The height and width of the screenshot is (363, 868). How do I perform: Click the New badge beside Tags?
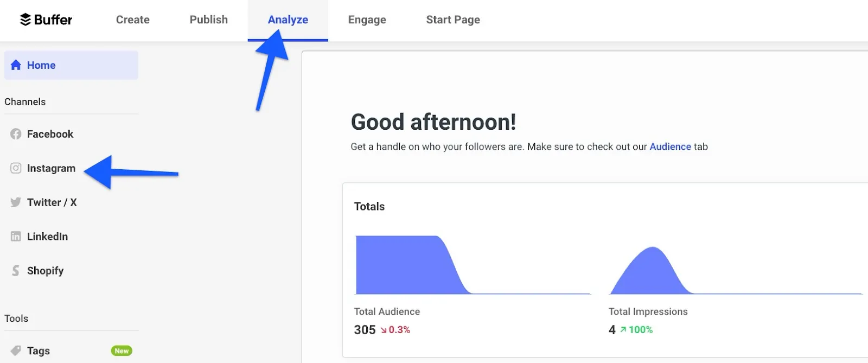[x=122, y=351]
